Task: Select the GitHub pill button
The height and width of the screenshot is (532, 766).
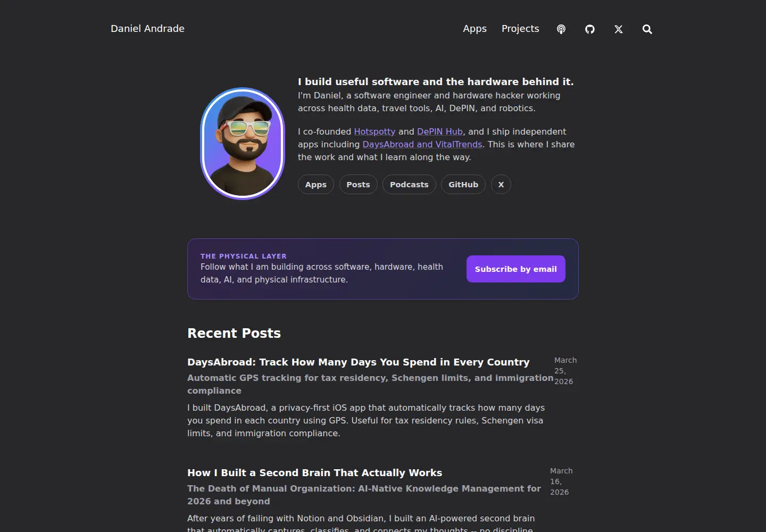Action: [x=463, y=185]
